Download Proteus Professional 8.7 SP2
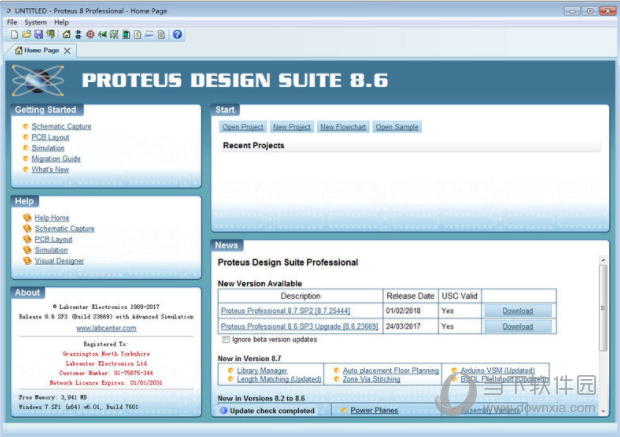 point(518,311)
